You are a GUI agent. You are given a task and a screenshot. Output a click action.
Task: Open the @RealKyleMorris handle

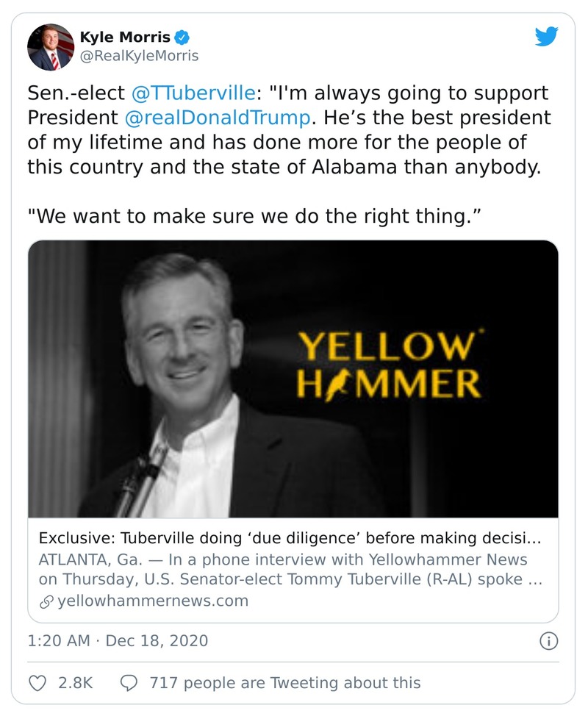[x=138, y=56]
